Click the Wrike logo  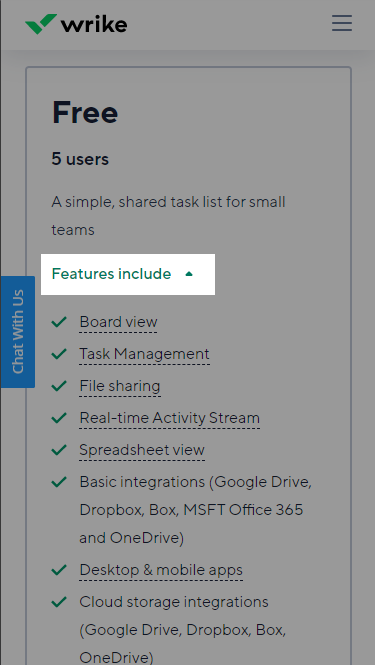pos(76,24)
